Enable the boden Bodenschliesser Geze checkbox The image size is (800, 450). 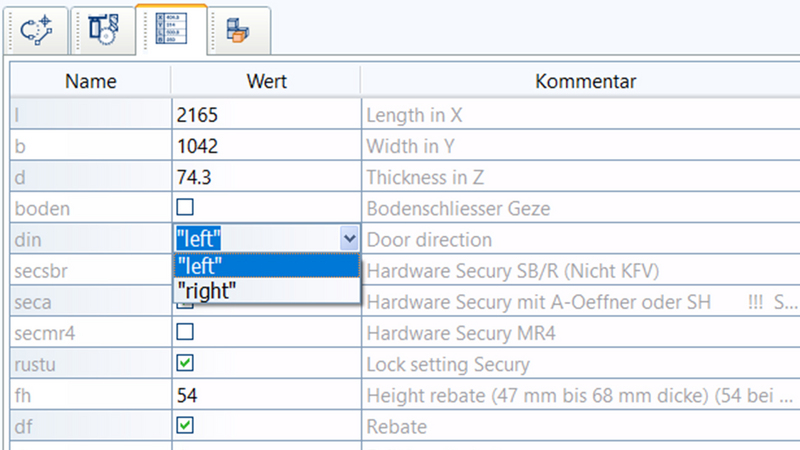185,208
